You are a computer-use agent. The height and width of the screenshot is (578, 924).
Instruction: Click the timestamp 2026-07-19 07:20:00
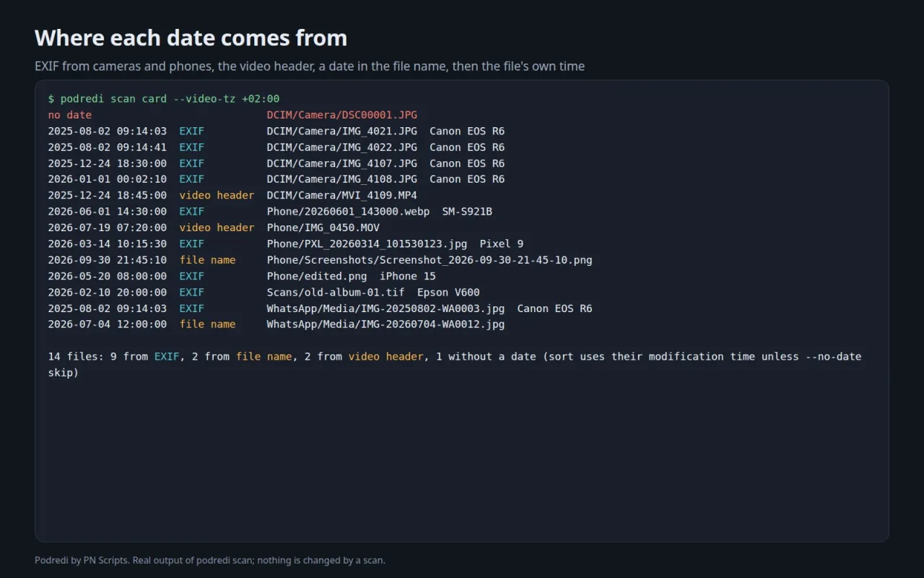[x=108, y=228]
